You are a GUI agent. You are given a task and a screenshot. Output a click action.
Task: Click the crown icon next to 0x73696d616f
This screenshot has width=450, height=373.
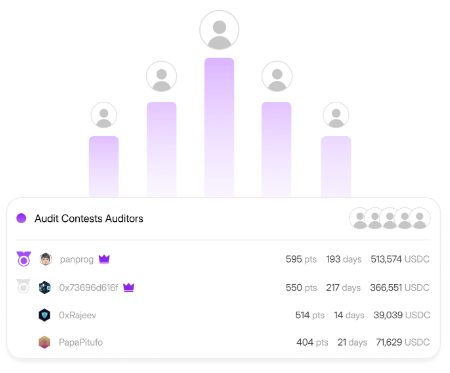coord(129,287)
